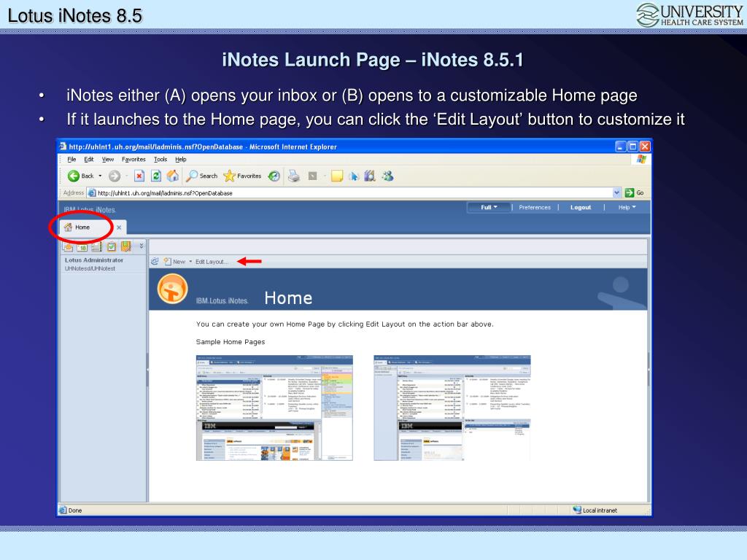Open Calendar via the sidebar 18 icon
The width and height of the screenshot is (747, 560).
point(82,246)
